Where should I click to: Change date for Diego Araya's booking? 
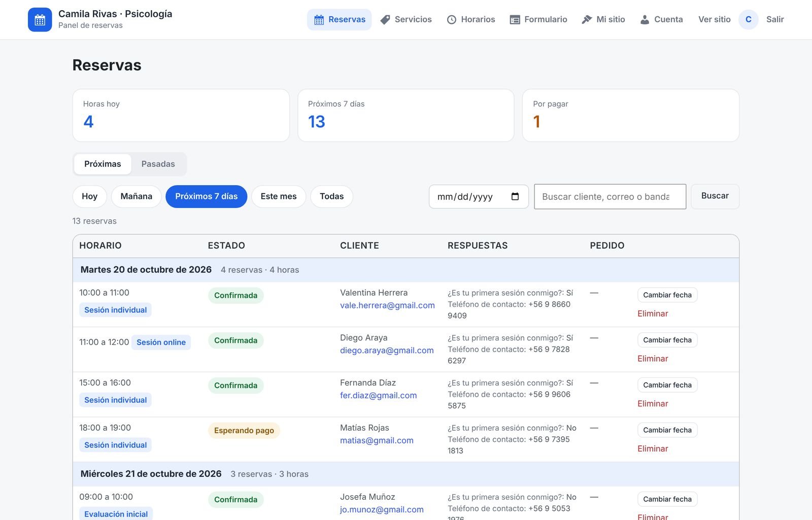(x=667, y=340)
